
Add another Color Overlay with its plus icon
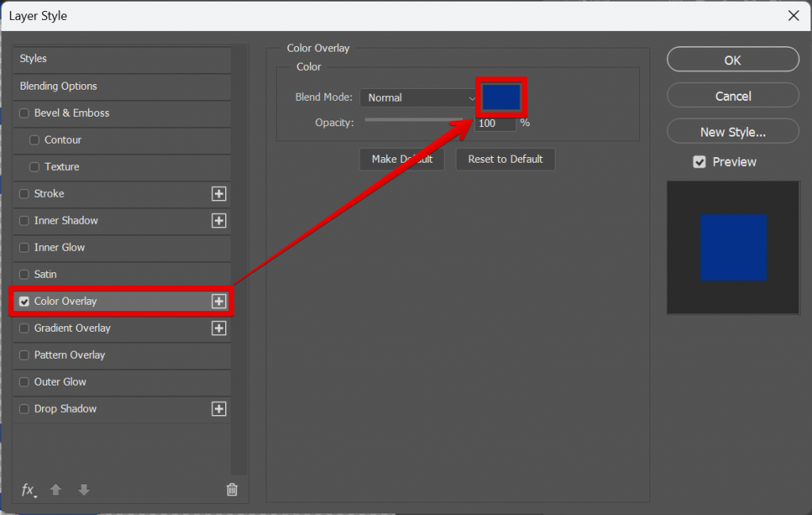[x=219, y=301]
